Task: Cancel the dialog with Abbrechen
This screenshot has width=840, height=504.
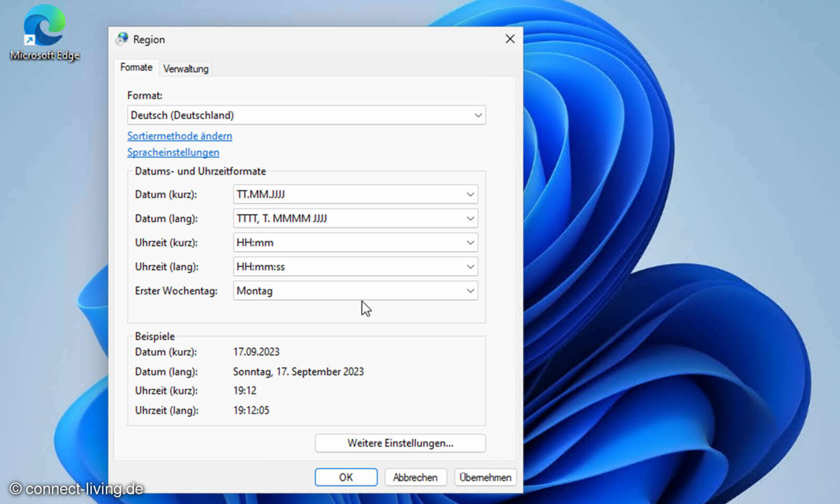Action: coord(415,477)
